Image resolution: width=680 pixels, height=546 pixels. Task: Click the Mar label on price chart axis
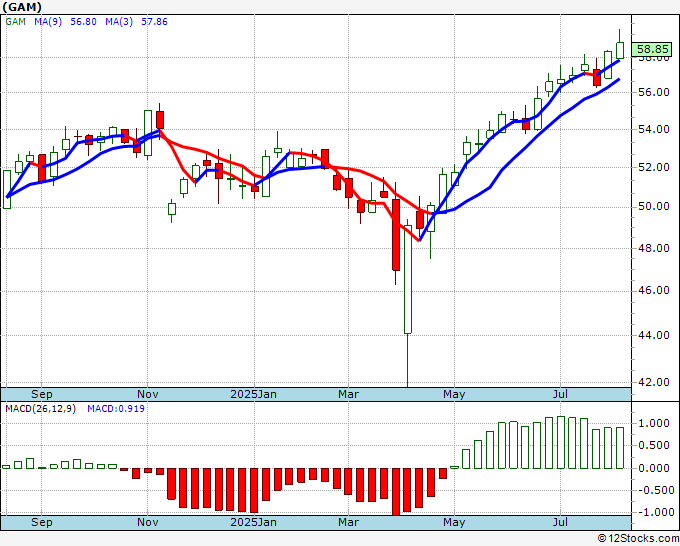[349, 394]
